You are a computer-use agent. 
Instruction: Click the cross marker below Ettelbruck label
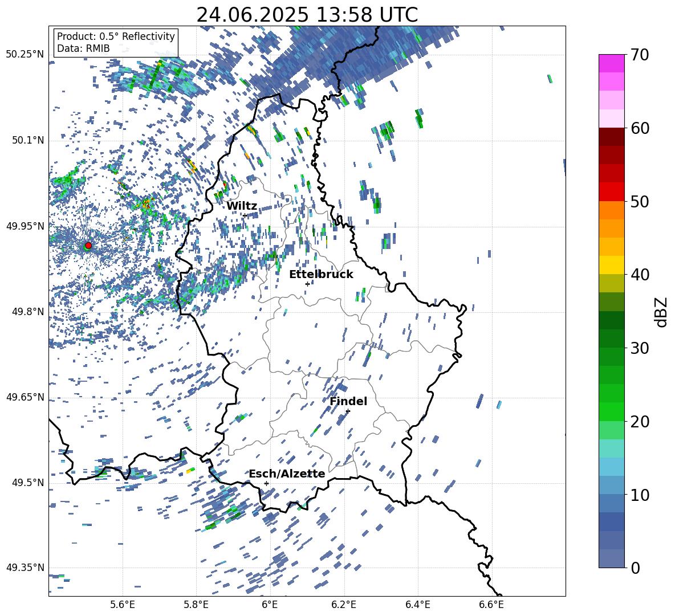tap(307, 284)
